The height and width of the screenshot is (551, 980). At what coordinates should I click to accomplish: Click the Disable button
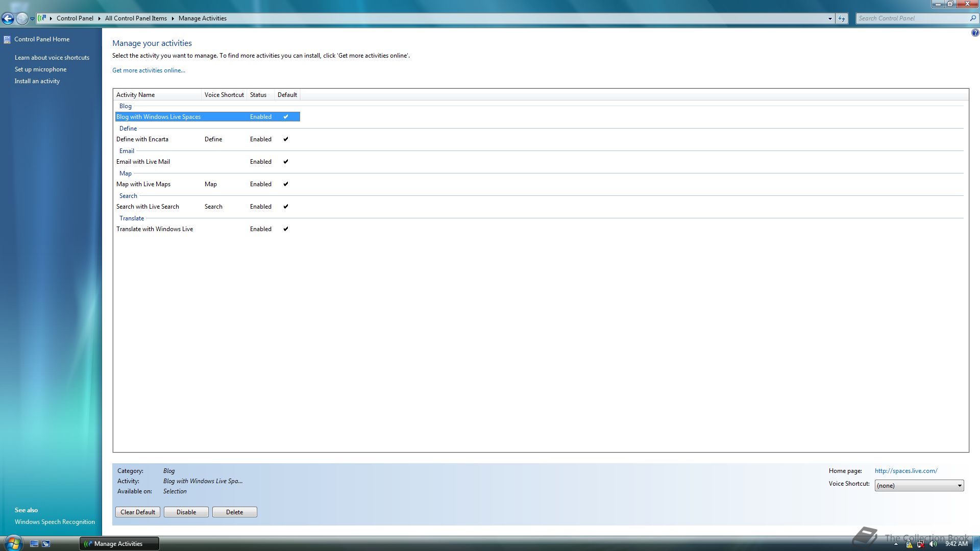pos(186,512)
